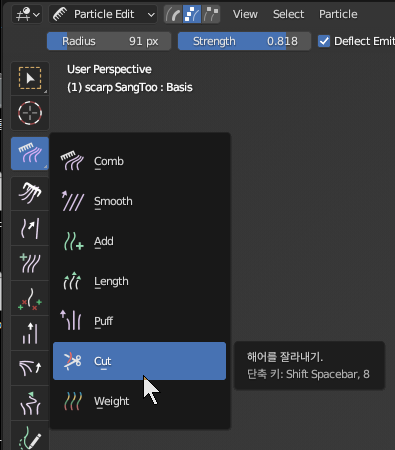The image size is (395, 450).
Task: Switch to Path select mode
Action: 173,14
